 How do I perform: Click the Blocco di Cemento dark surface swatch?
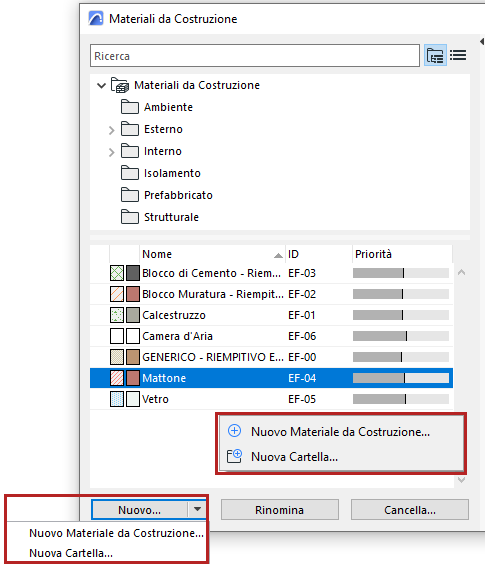(x=133, y=273)
